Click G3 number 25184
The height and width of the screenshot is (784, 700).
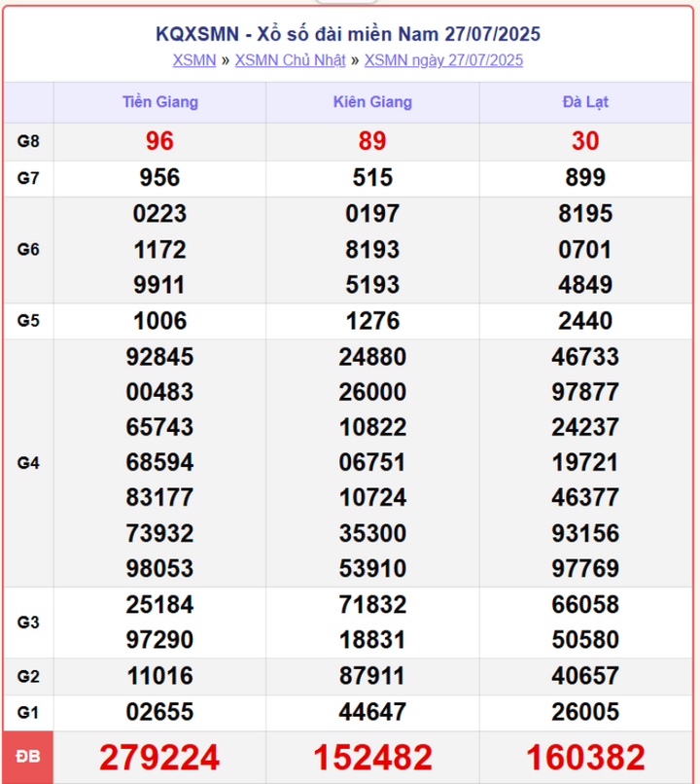pyautogui.click(x=159, y=605)
